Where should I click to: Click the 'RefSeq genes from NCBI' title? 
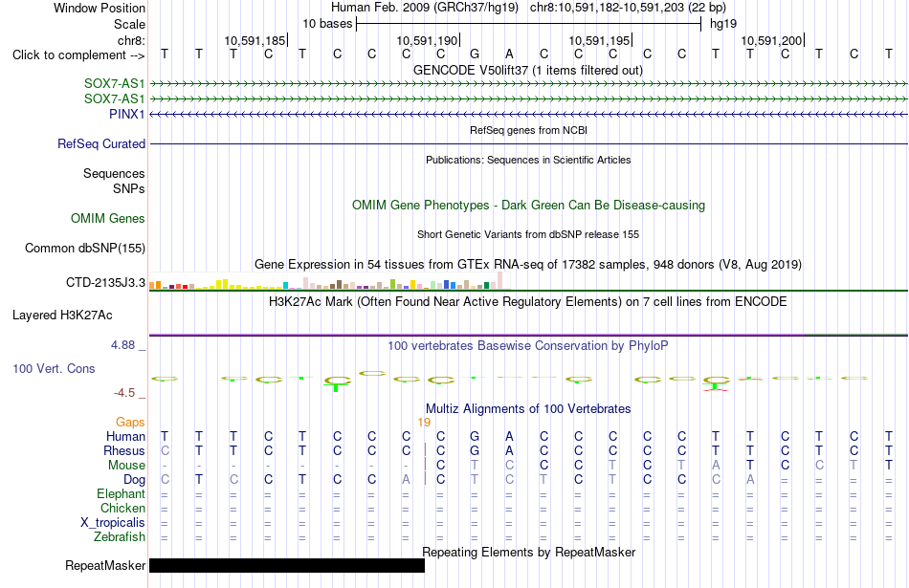(529, 130)
